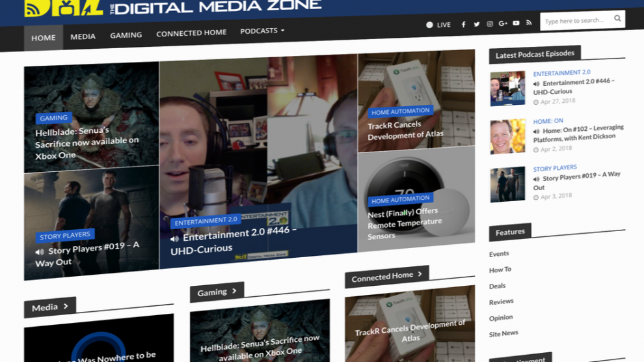644x362 pixels.
Task: Click speaker icon beside Entertainment 2.0 #446 featured title
Action: (x=174, y=239)
